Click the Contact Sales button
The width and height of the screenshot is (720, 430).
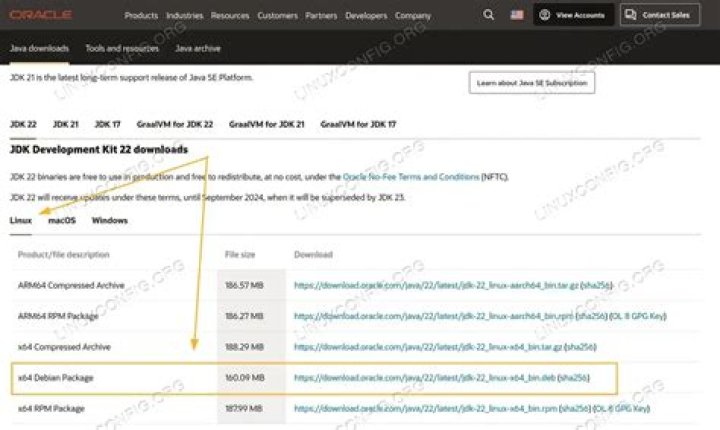coord(660,15)
